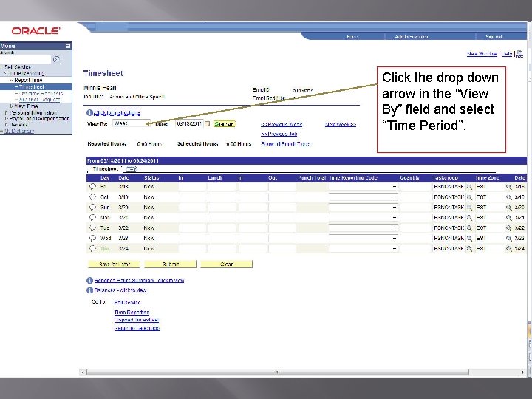This screenshot has width=532, height=399.
Task: Click Time Zone lookup magnifier for Wed 3/23
Action: click(508, 239)
